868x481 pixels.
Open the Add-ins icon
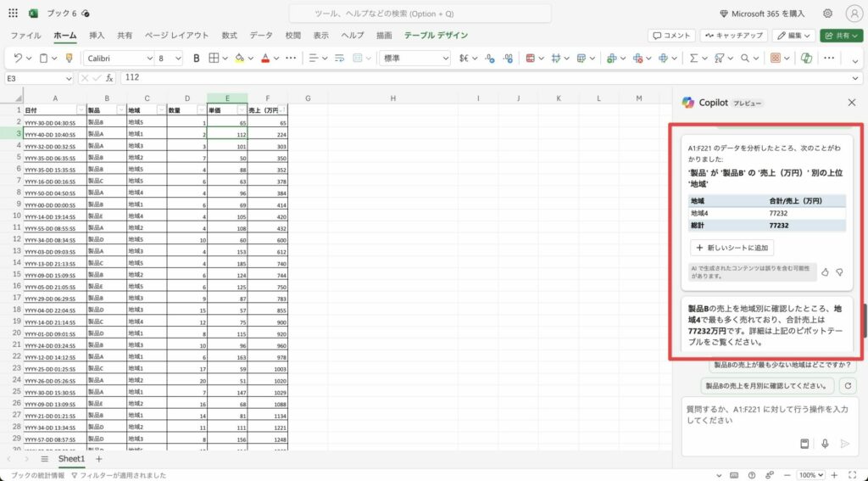pyautogui.click(x=776, y=59)
